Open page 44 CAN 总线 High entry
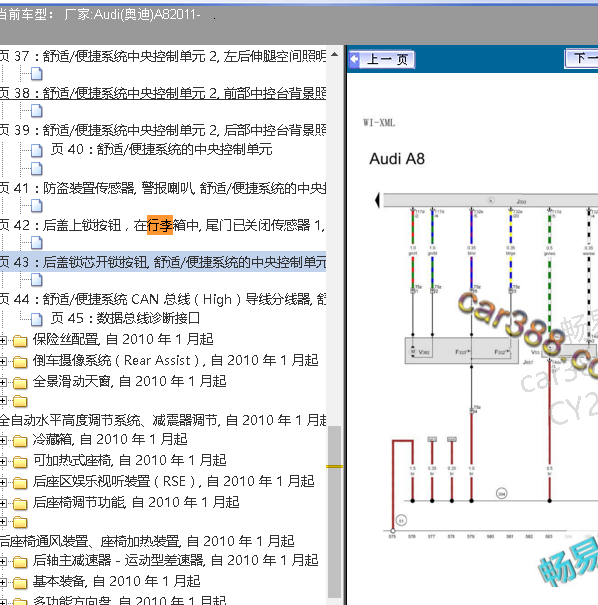Viewport: 598px width, 605px height. (x=163, y=299)
